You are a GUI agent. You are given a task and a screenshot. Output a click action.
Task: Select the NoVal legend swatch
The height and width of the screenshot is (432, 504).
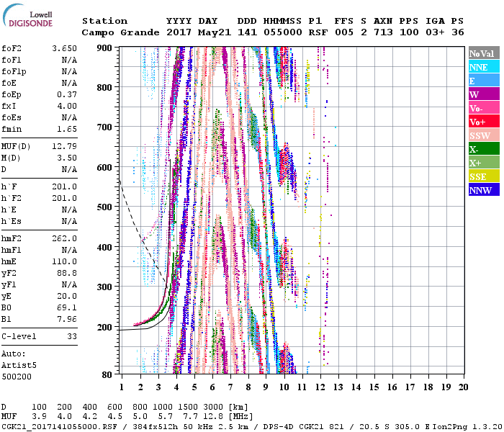coord(484,53)
